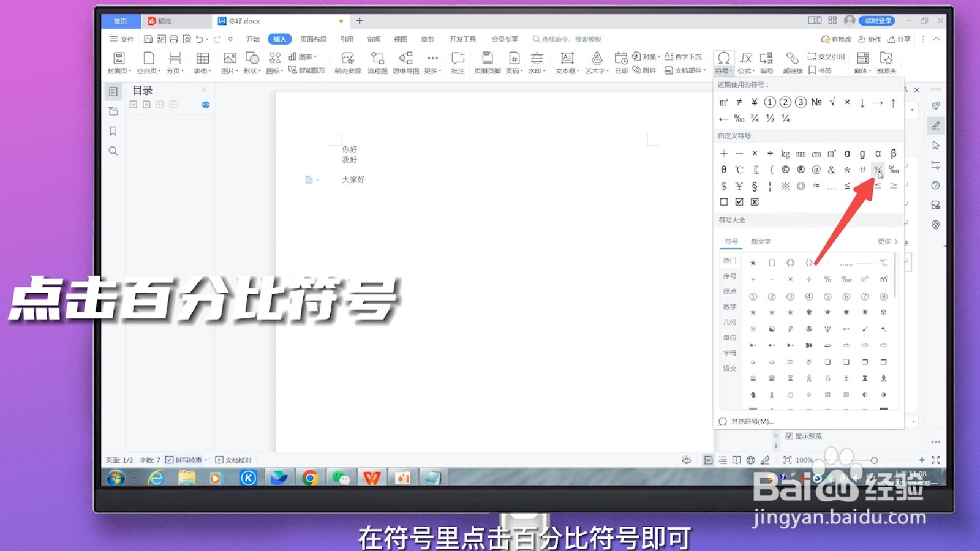This screenshot has width=980, height=551.
Task: Insert the checked box ☑ custom symbol
Action: pos(739,202)
